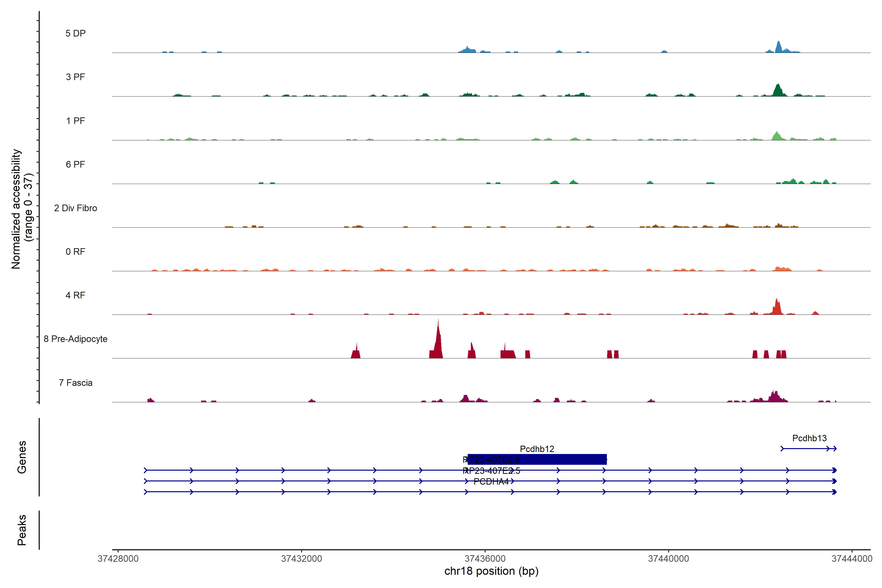The height and width of the screenshot is (588, 882).
Task: Click the Pcdhb13 gene arrow line
Action: click(x=806, y=449)
